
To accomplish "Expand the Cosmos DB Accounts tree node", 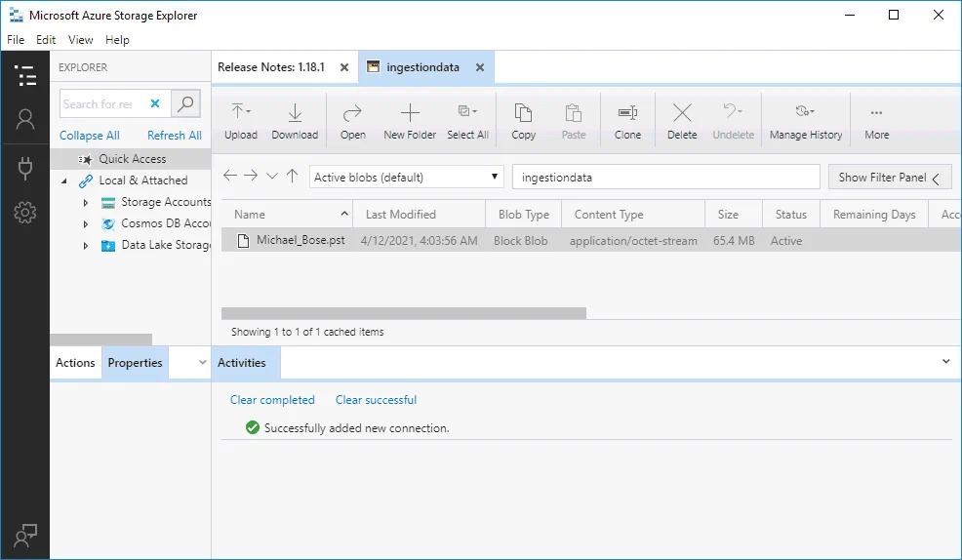I will pos(86,224).
